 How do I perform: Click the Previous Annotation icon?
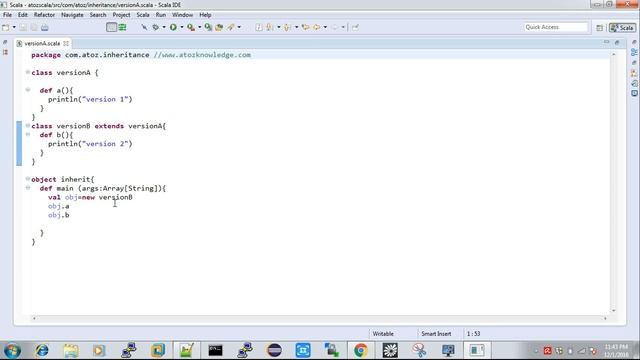pos(287,27)
